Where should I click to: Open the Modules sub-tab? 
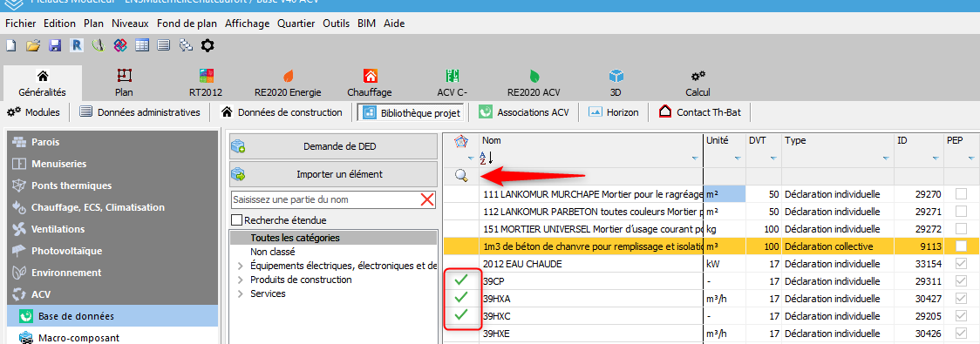[x=34, y=112]
